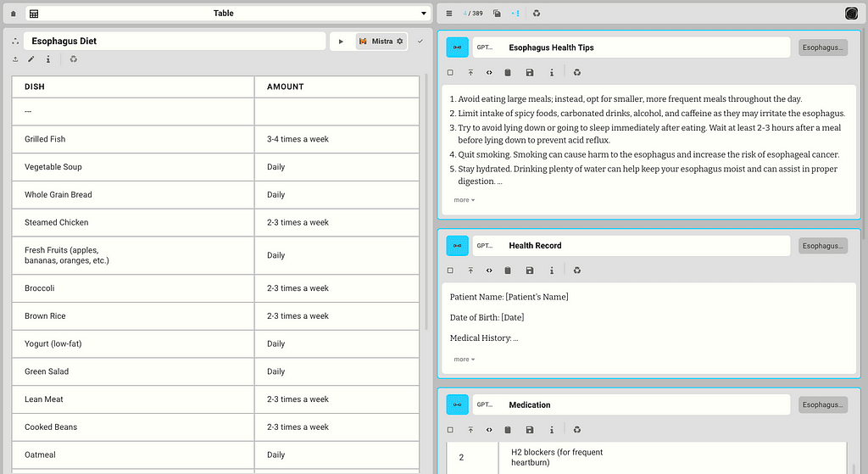868x474 pixels.
Task: Open the hamburger menu in right panel
Action: 449,14
